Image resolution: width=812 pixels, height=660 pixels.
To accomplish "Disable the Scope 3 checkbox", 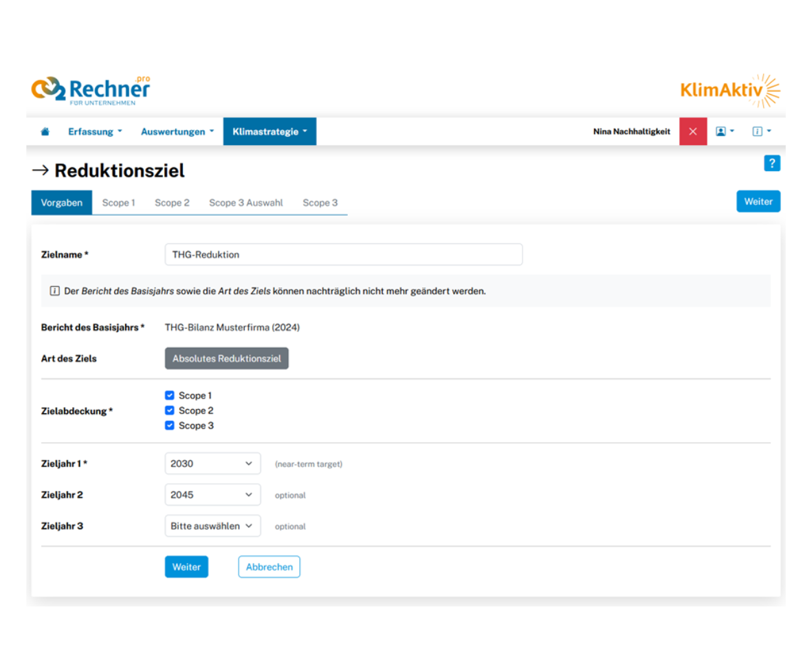I will click(x=170, y=426).
